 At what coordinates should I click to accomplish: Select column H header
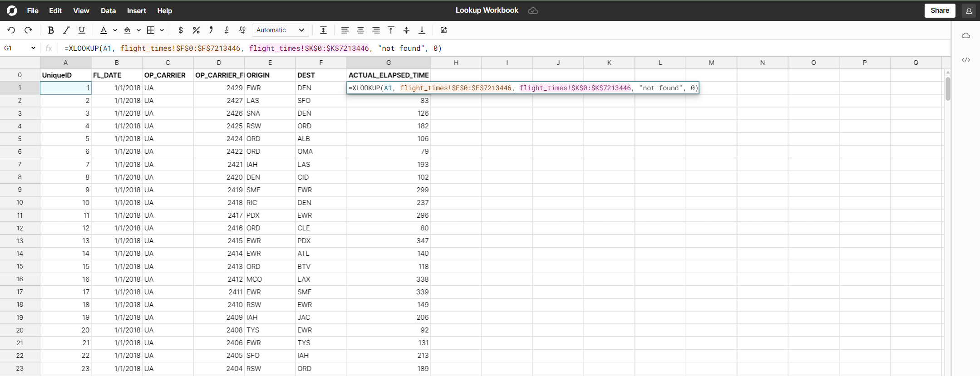[x=456, y=63]
